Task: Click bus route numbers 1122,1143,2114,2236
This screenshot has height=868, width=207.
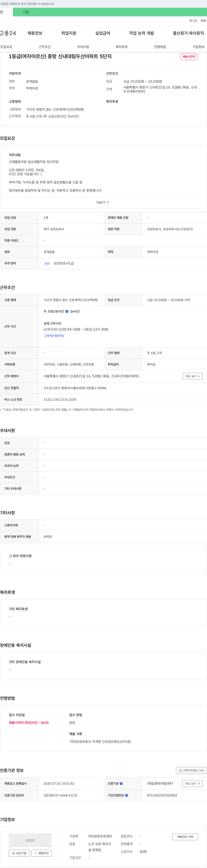Action: (x=60, y=400)
